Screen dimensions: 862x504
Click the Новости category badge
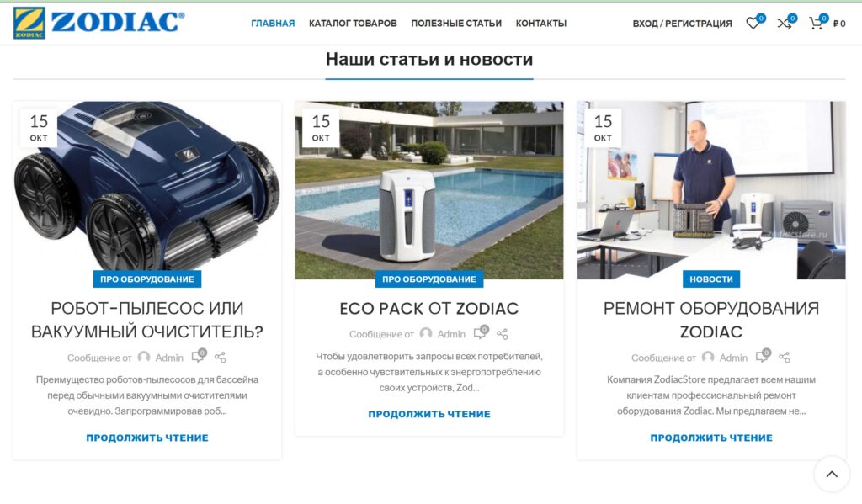(711, 279)
